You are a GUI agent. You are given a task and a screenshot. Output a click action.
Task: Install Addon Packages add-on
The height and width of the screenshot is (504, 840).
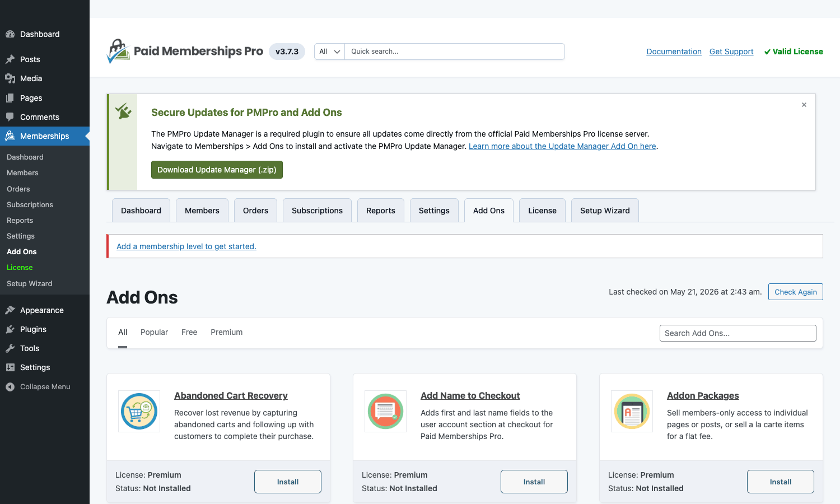(x=781, y=482)
